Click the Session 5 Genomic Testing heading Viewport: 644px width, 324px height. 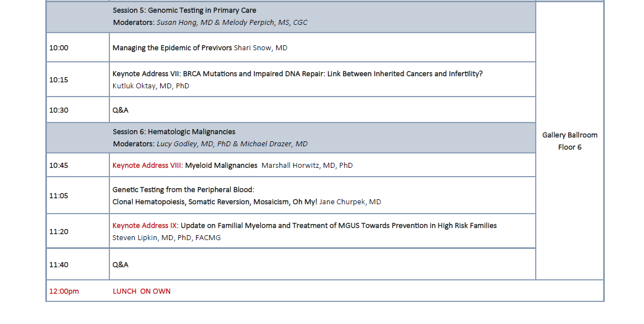(x=184, y=10)
